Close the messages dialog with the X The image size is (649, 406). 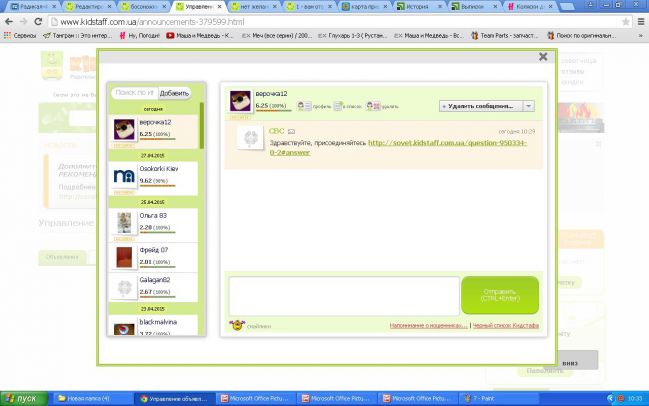click(542, 58)
